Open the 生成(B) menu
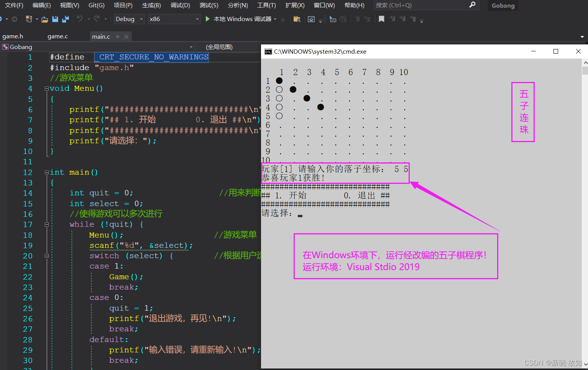 pyautogui.click(x=151, y=5)
